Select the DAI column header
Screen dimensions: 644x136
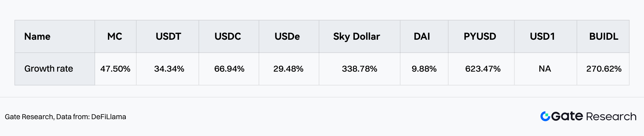(x=422, y=36)
